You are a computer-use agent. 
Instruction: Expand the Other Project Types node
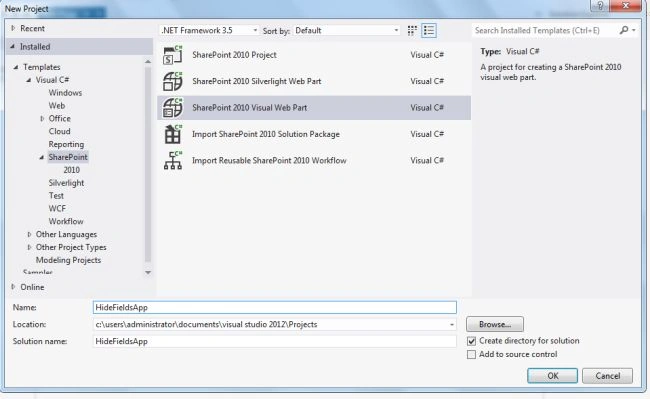(x=29, y=247)
